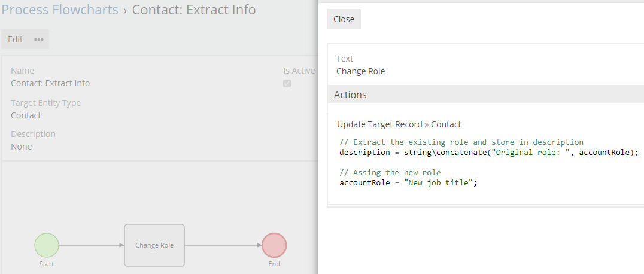This screenshot has width=644, height=274.
Task: Click the description concatenate code line
Action: (x=489, y=153)
